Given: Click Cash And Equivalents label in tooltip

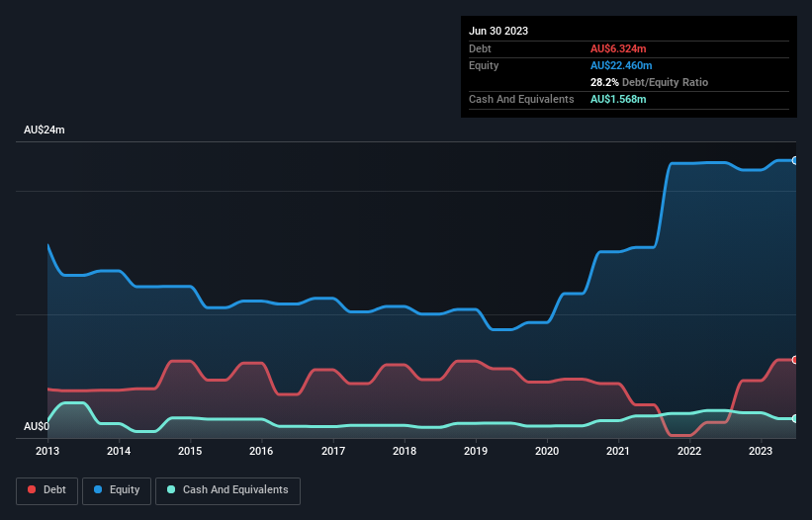Looking at the screenshot, I should coord(521,99).
